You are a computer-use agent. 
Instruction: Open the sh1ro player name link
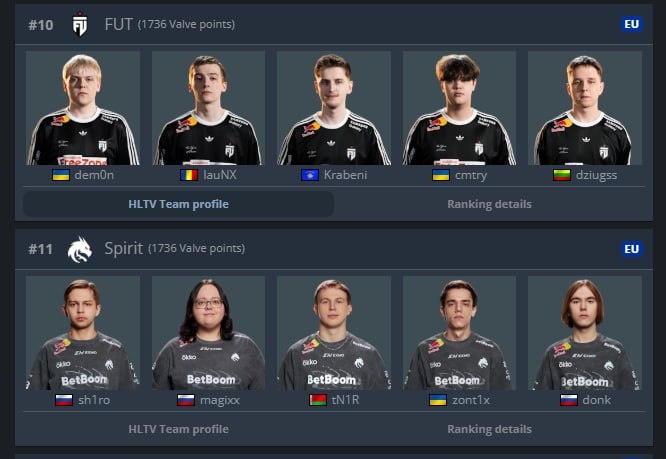[x=94, y=400]
